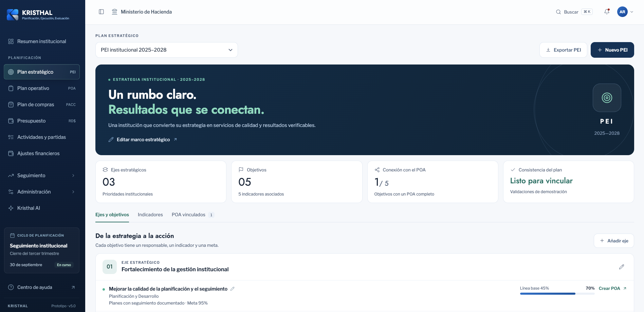
Task: Click the Ejes estratégicos 03 card
Action: (x=161, y=182)
